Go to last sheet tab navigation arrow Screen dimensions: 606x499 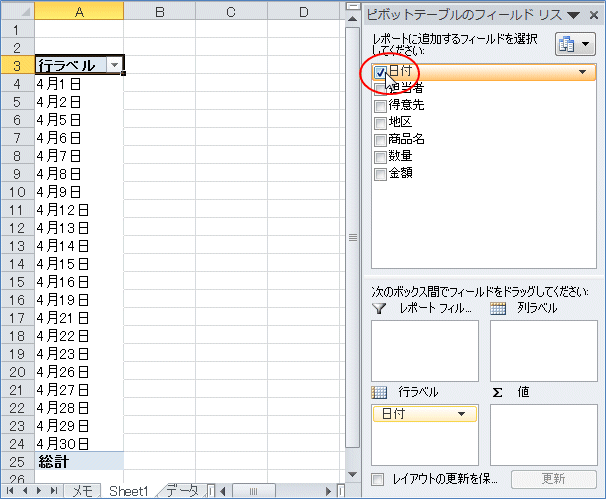pos(54,491)
